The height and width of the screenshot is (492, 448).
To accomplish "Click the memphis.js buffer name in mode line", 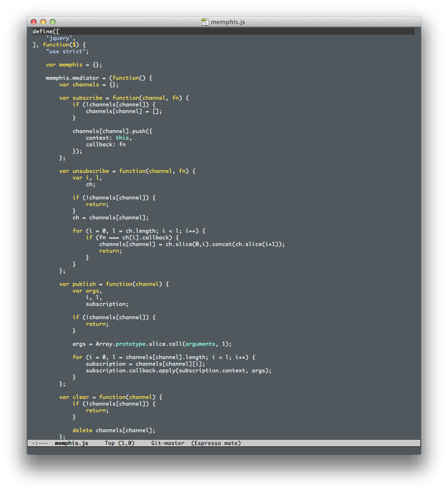I will [x=72, y=443].
